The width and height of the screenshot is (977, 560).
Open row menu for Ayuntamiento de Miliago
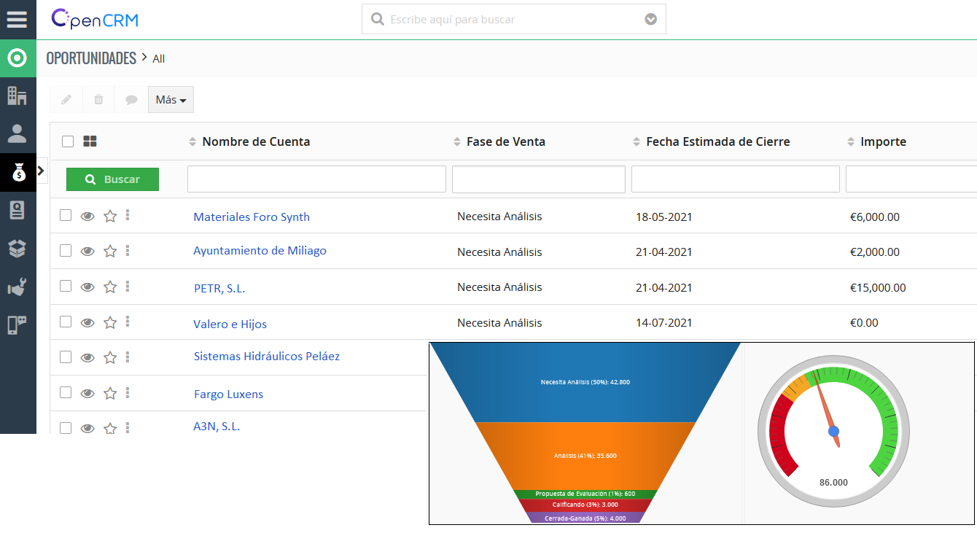(128, 250)
